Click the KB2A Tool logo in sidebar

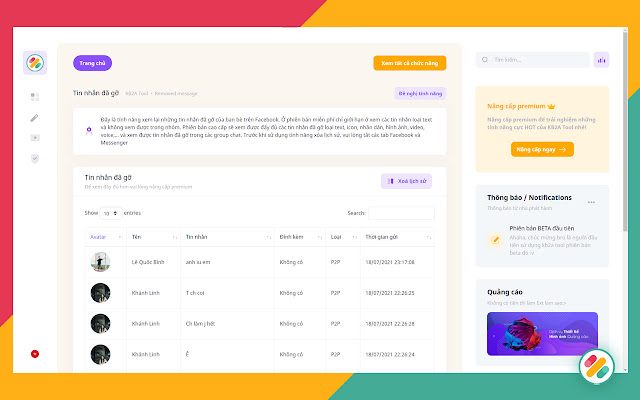35,63
